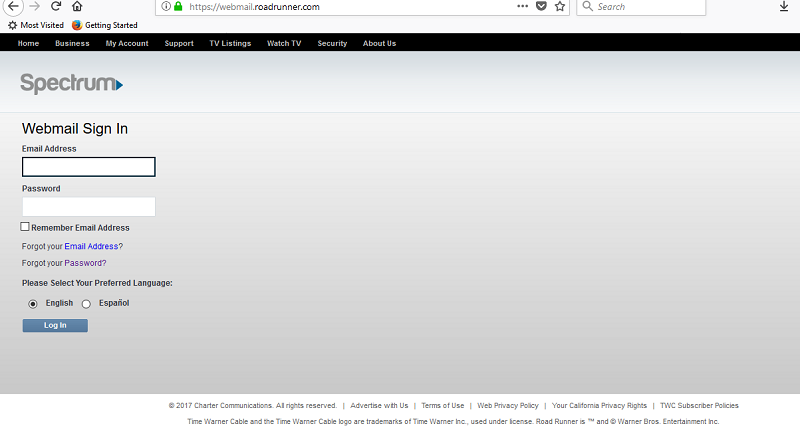Enable Remember Email Address checkbox

(25, 226)
